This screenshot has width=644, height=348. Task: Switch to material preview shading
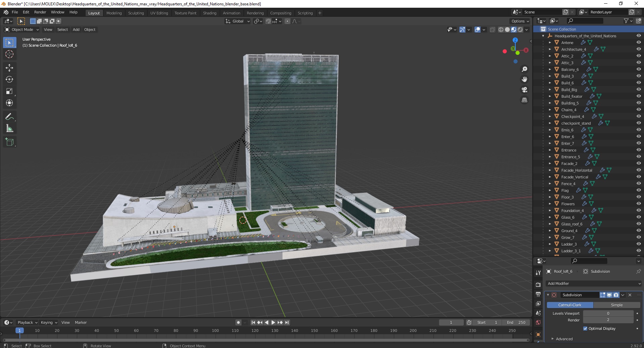(514, 30)
